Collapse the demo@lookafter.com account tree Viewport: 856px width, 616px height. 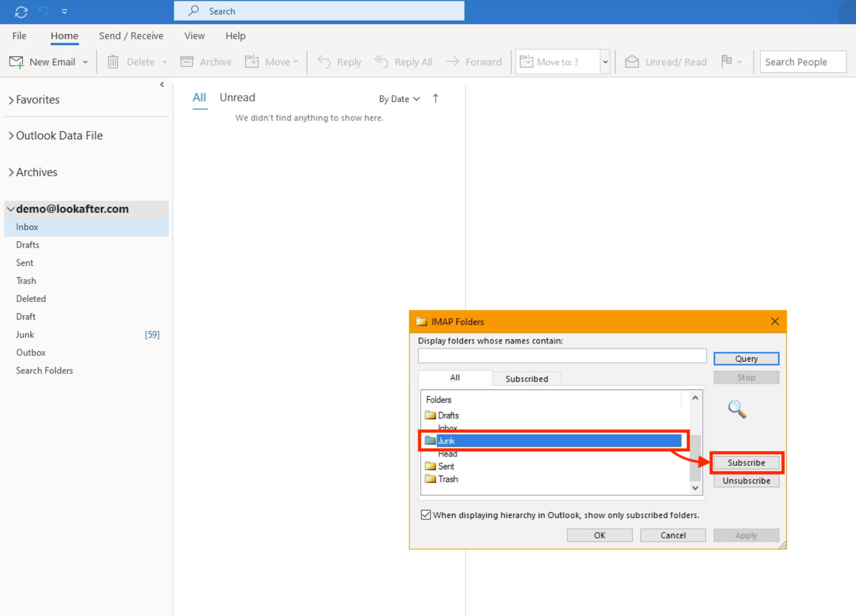pyautogui.click(x=10, y=209)
